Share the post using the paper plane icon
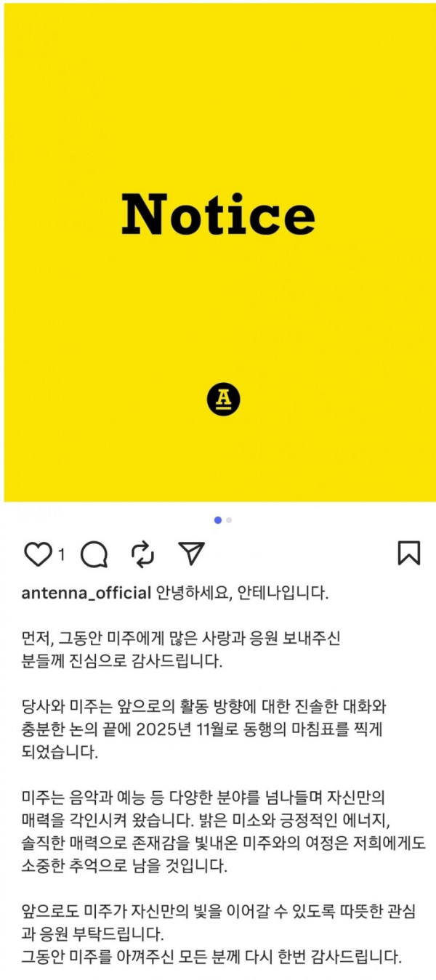 (192, 554)
